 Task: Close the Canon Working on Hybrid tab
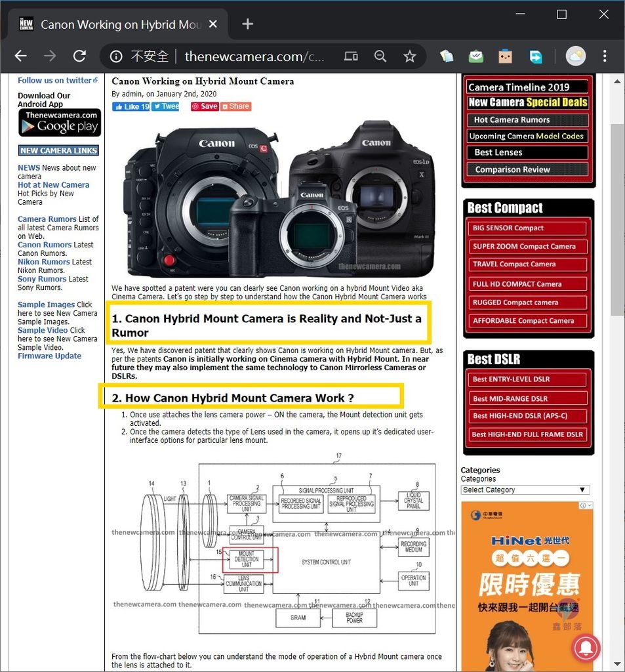pos(213,24)
